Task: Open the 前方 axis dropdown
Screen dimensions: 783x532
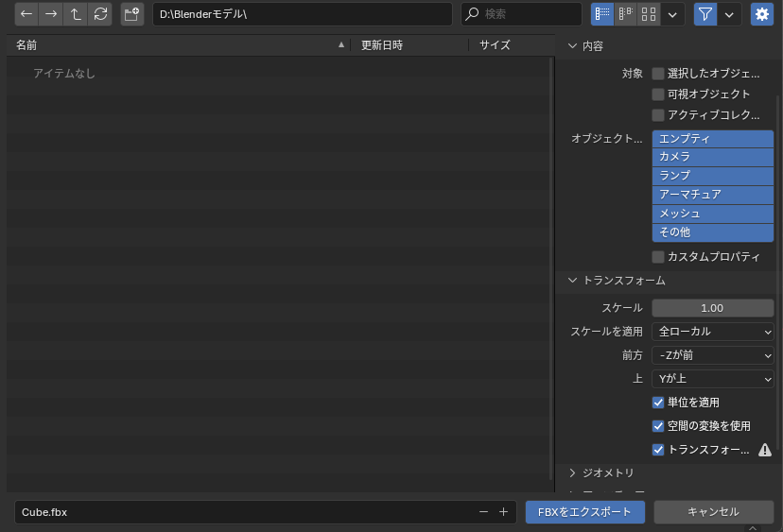Action: (x=713, y=355)
